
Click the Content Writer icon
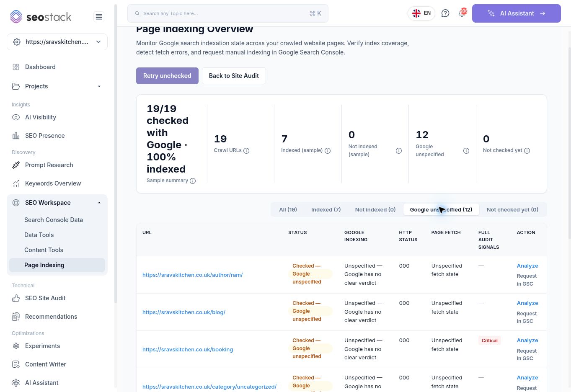pos(16,364)
